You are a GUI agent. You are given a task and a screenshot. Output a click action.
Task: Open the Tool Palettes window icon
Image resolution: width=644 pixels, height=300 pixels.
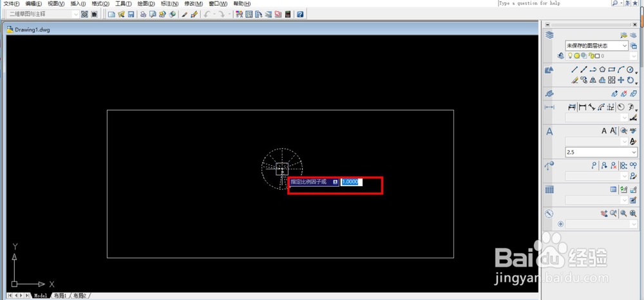click(258, 14)
